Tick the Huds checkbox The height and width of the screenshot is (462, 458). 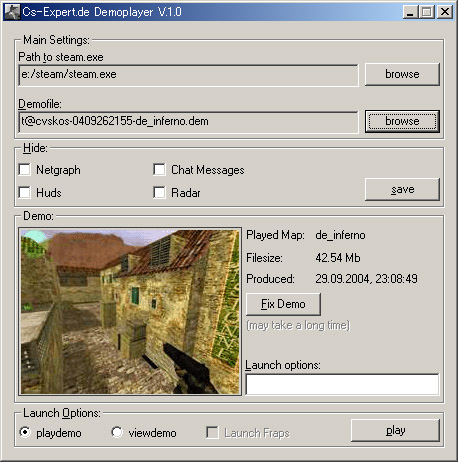click(x=25, y=192)
